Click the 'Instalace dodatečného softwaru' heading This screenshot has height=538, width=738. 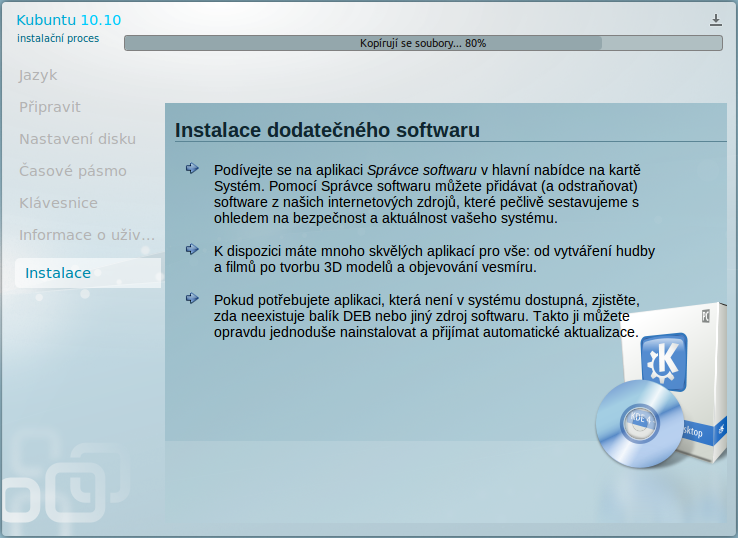(x=327, y=130)
